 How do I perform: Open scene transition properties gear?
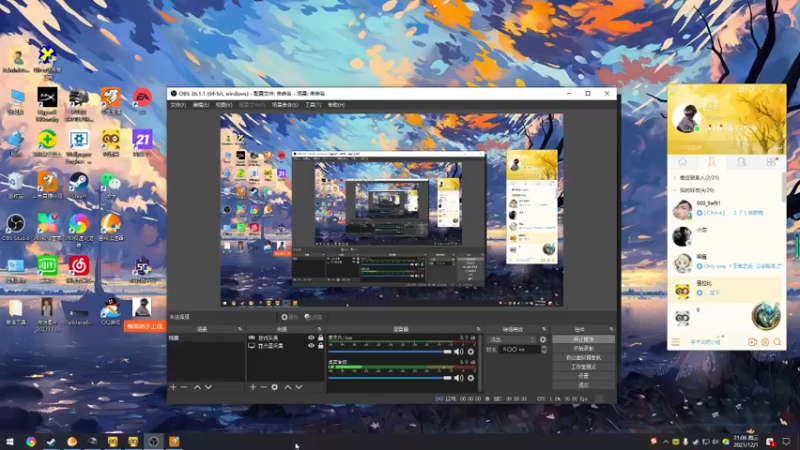click(x=543, y=340)
